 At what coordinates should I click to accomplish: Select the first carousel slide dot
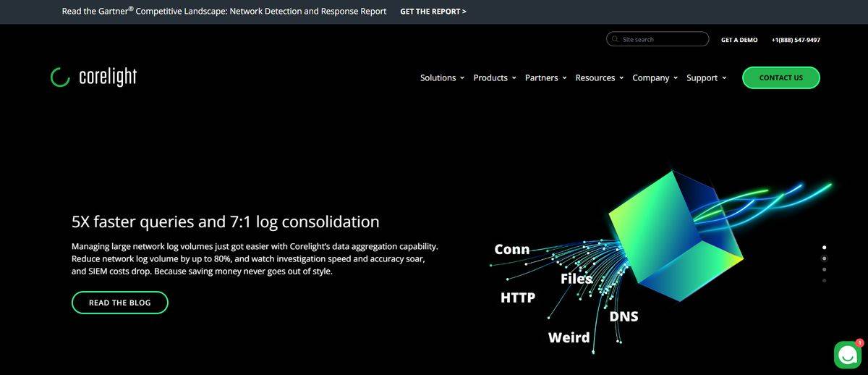(x=825, y=248)
